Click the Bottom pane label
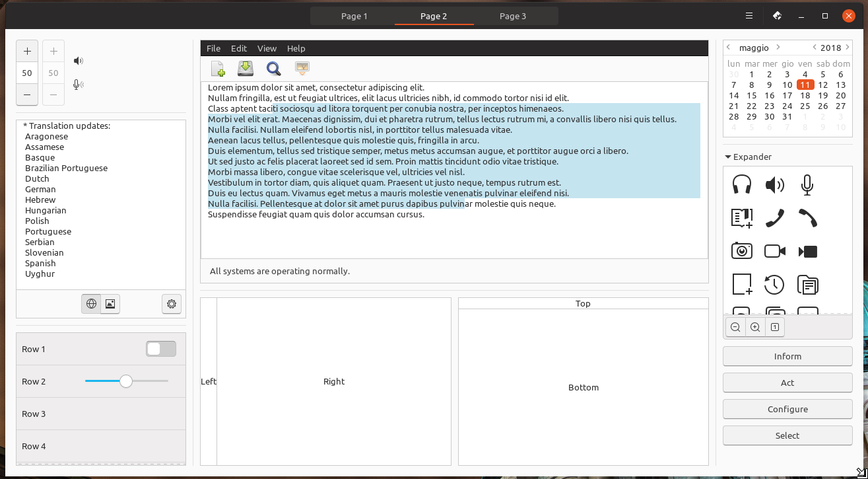The height and width of the screenshot is (479, 868). 584,387
